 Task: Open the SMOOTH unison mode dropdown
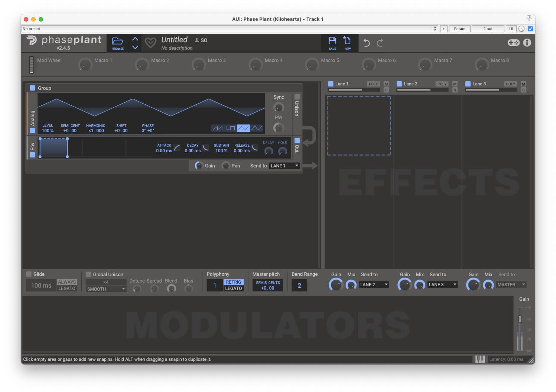106,289
